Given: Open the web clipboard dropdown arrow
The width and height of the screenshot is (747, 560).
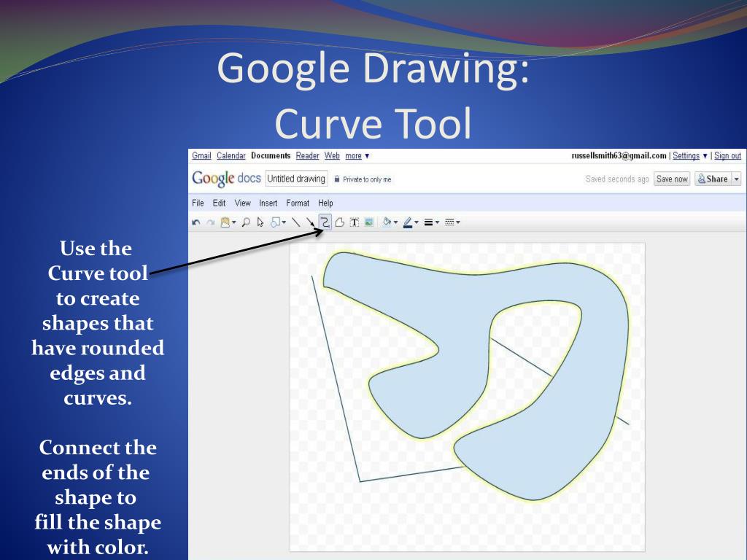Looking at the screenshot, I should pos(234,222).
